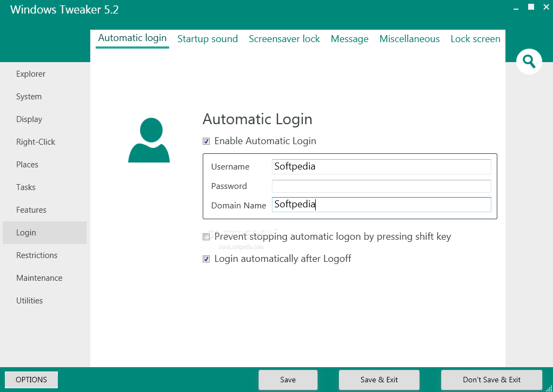Click the window resize grip
553x392 pixels.
tap(549, 388)
